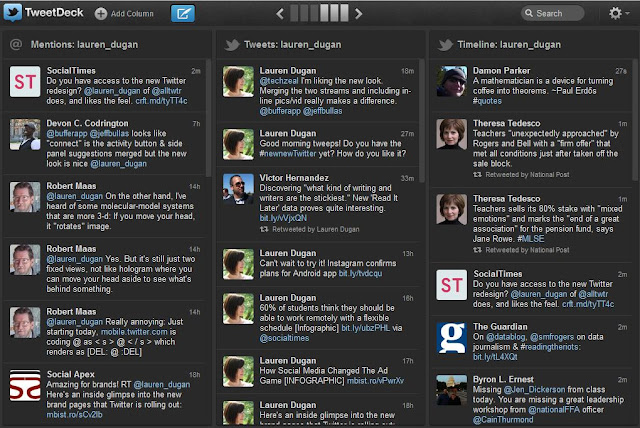Click the search magnifier icon

pyautogui.click(x=529, y=13)
